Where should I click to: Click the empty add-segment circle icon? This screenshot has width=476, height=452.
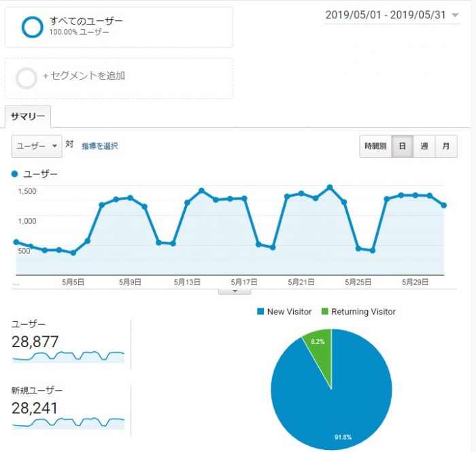coord(27,78)
